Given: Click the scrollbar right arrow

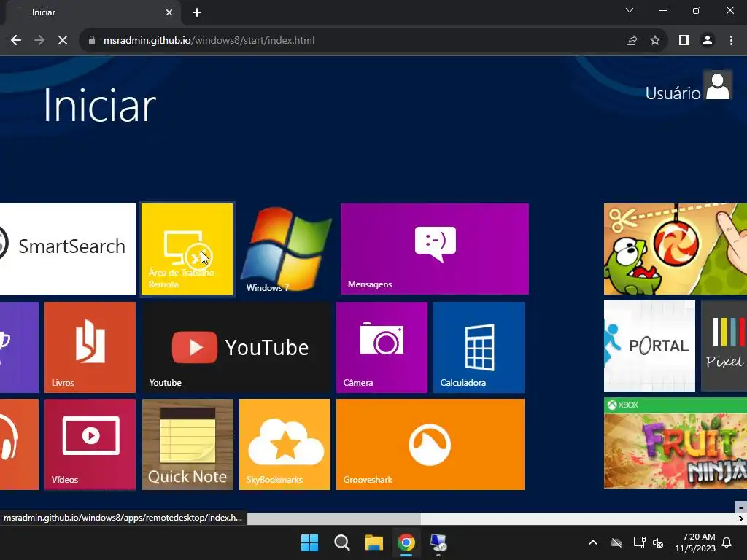Looking at the screenshot, I should pos(741,518).
